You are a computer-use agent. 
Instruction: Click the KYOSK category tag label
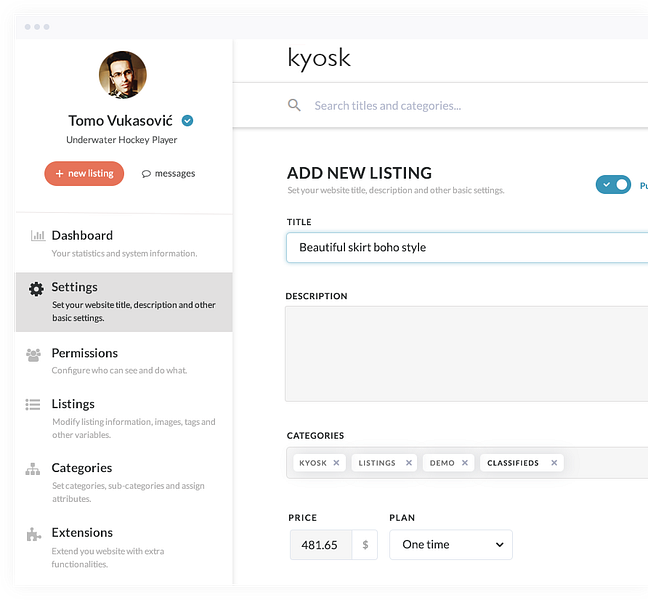(x=313, y=463)
